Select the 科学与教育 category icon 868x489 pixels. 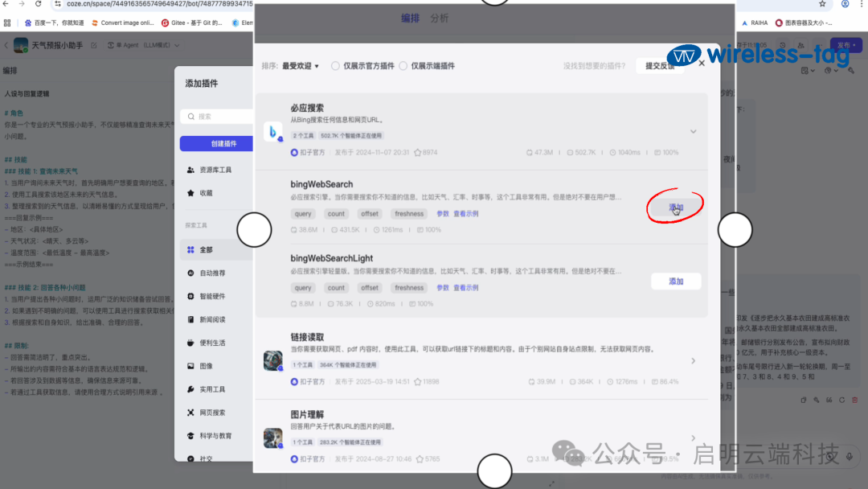[190, 436]
